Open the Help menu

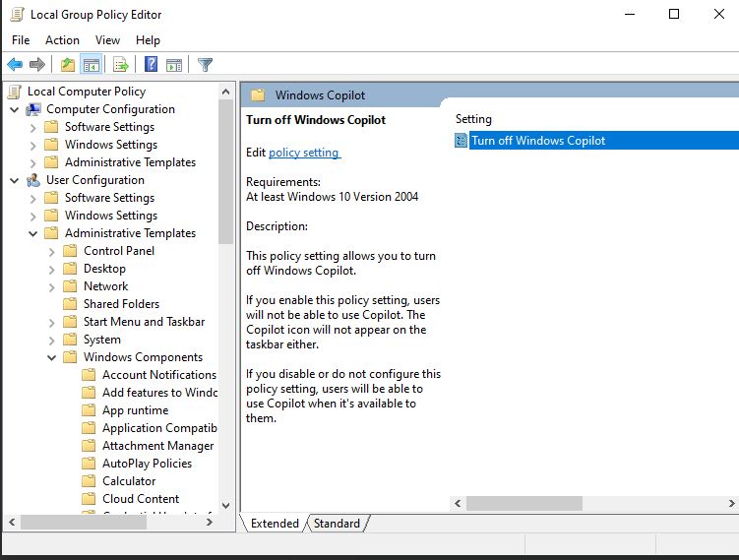[x=148, y=40]
